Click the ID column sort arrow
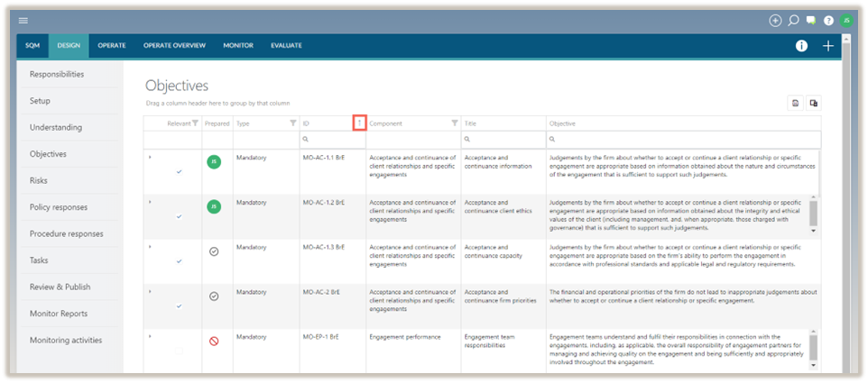 tap(359, 123)
